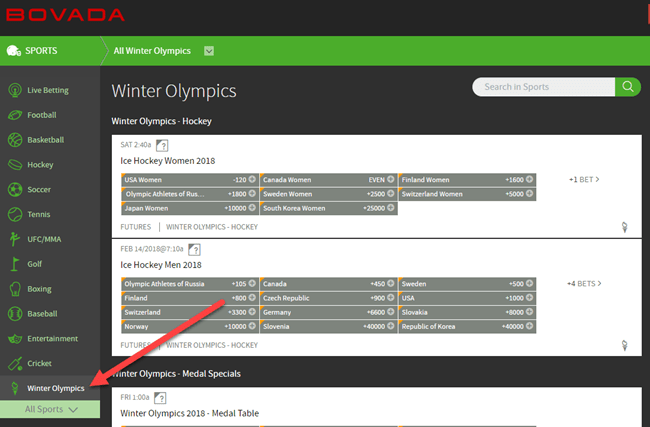Add USA Women -120 to bet slip

pyautogui.click(x=189, y=180)
